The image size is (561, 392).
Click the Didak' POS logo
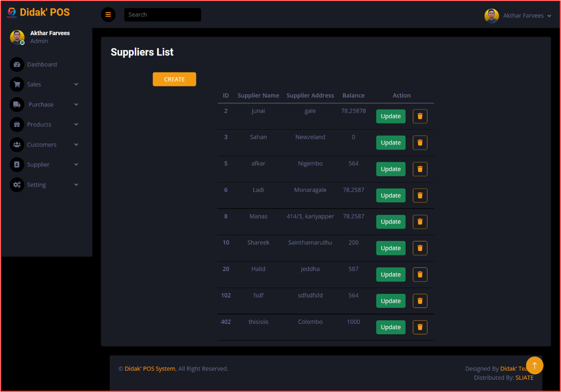39,13
